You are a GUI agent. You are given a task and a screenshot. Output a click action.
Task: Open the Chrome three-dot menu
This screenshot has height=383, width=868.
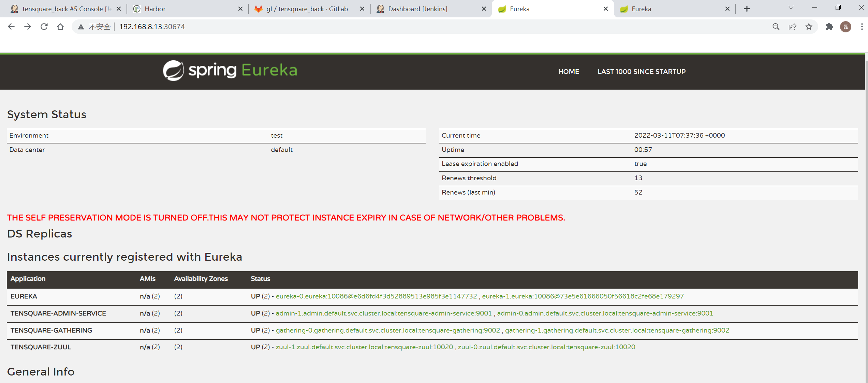(862, 27)
